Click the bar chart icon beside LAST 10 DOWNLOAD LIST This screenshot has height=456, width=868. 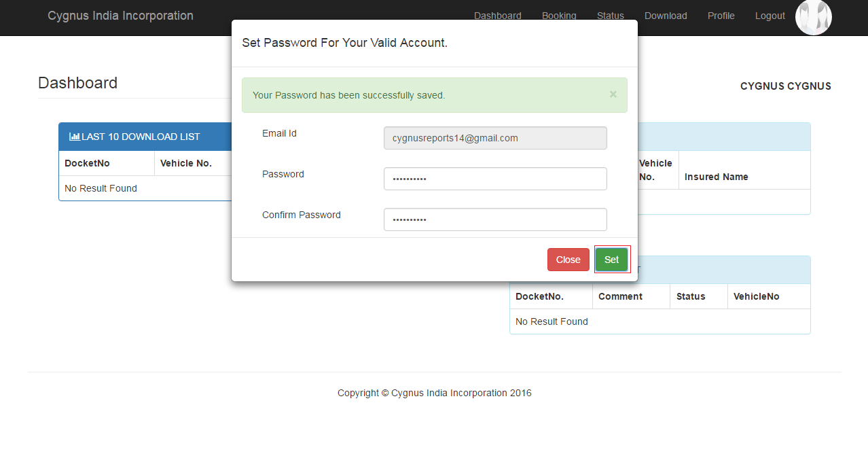(75, 137)
